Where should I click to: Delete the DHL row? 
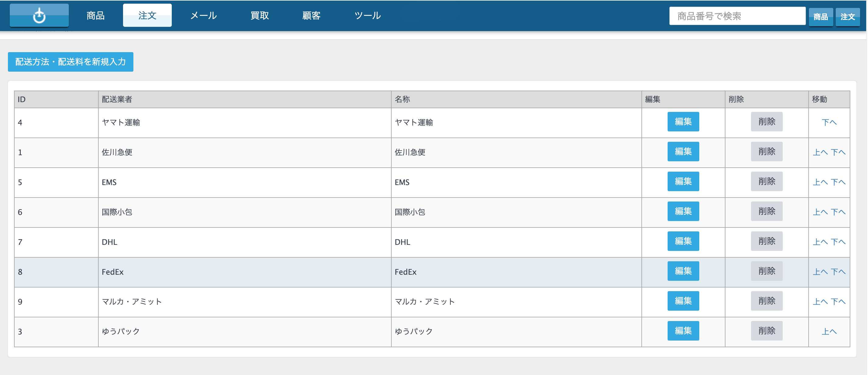(767, 241)
